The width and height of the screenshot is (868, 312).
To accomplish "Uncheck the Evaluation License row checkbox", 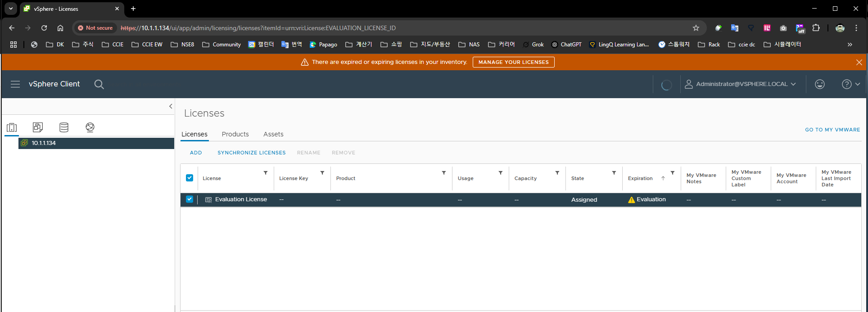I will pos(190,199).
